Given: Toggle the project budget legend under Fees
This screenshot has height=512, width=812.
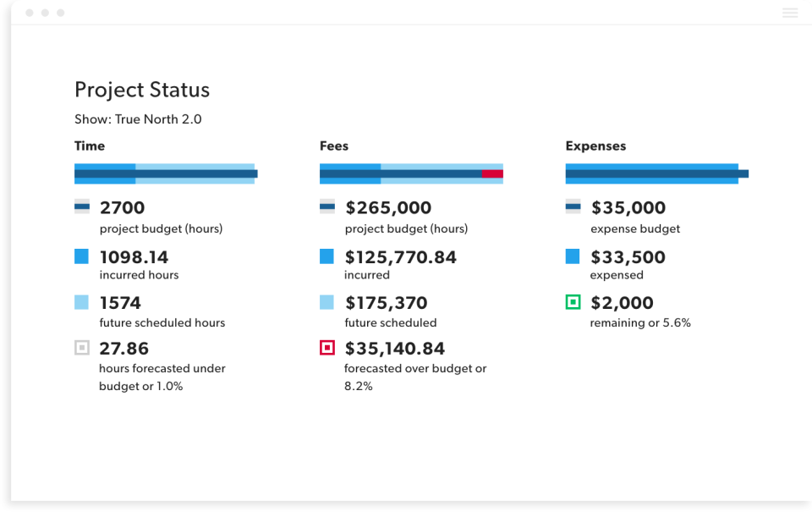Looking at the screenshot, I should (327, 206).
